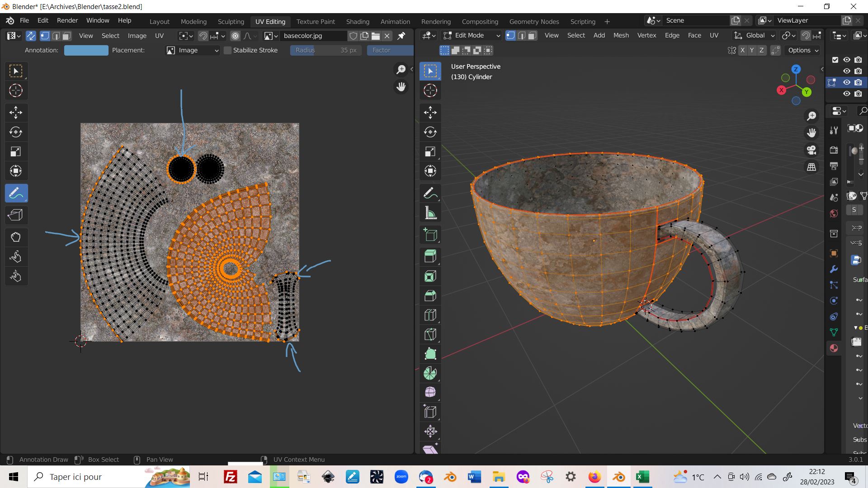
Task: Open the Render menu
Action: [x=67, y=20]
